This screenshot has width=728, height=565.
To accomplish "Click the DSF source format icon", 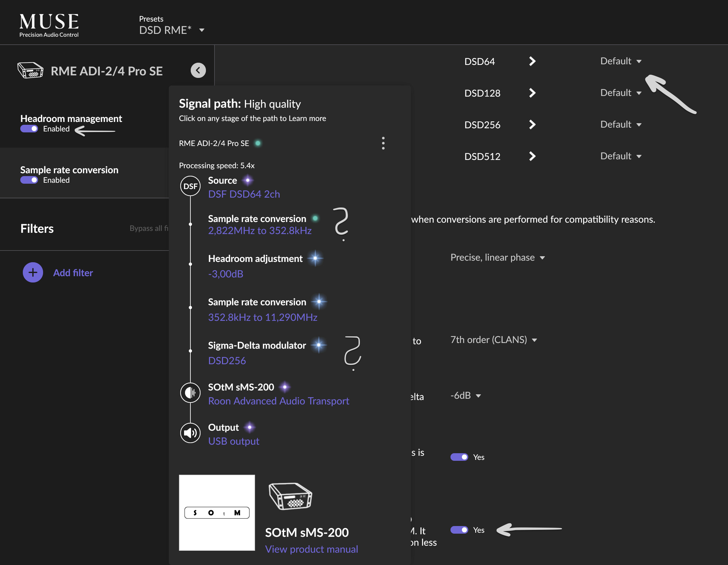I will [x=190, y=186].
